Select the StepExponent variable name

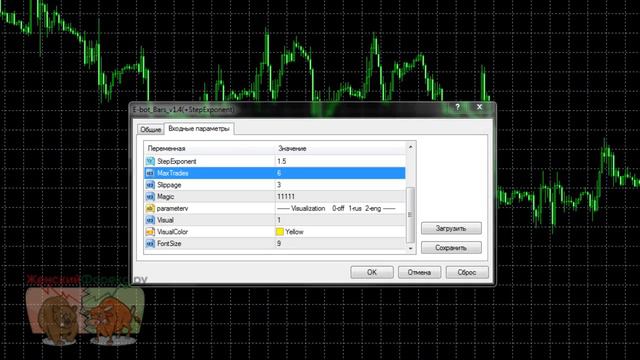(x=177, y=161)
